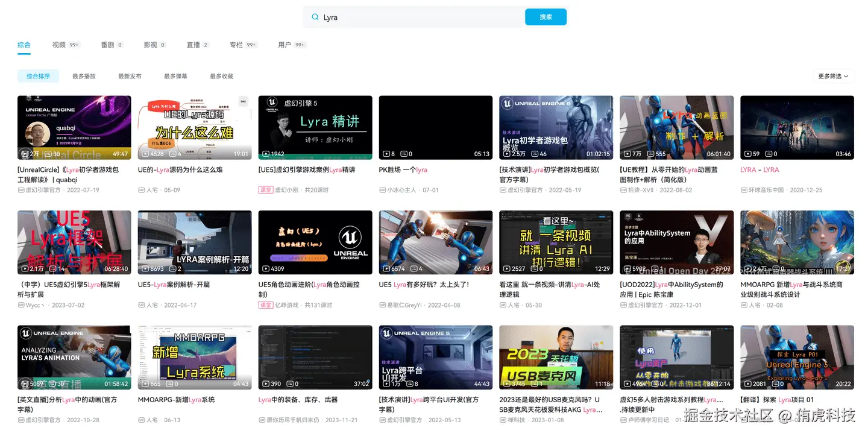Click play count icon showing 2527
This screenshot has height=436, width=868.
pyautogui.click(x=507, y=269)
